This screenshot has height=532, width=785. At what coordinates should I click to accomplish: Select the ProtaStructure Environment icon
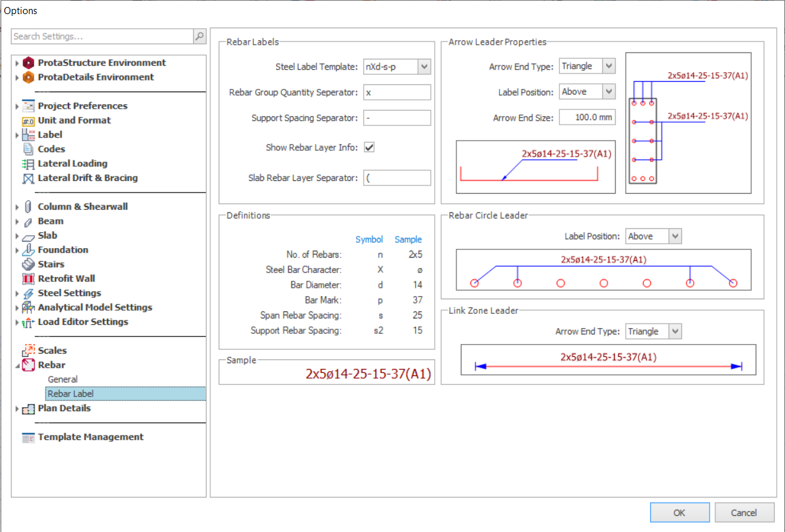pos(28,63)
